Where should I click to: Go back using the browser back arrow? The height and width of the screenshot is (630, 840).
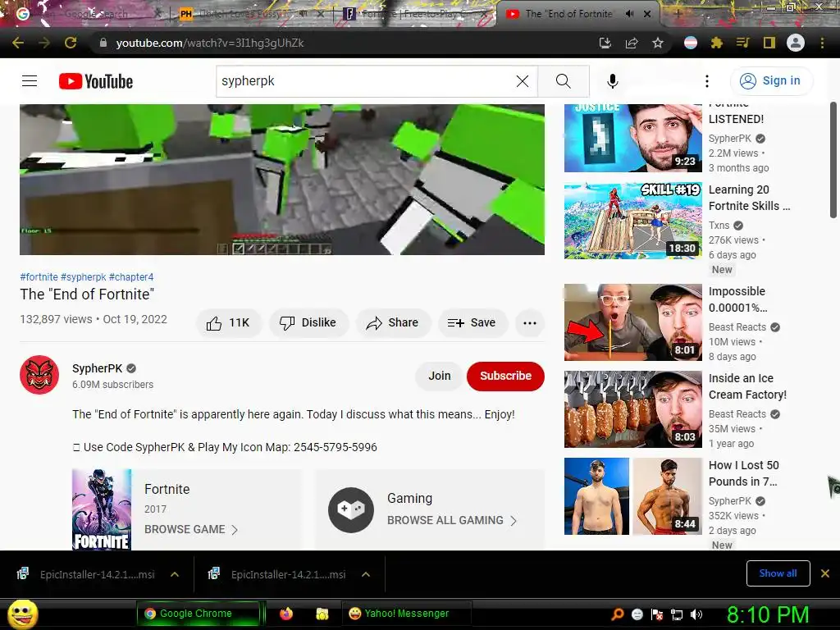(x=18, y=43)
